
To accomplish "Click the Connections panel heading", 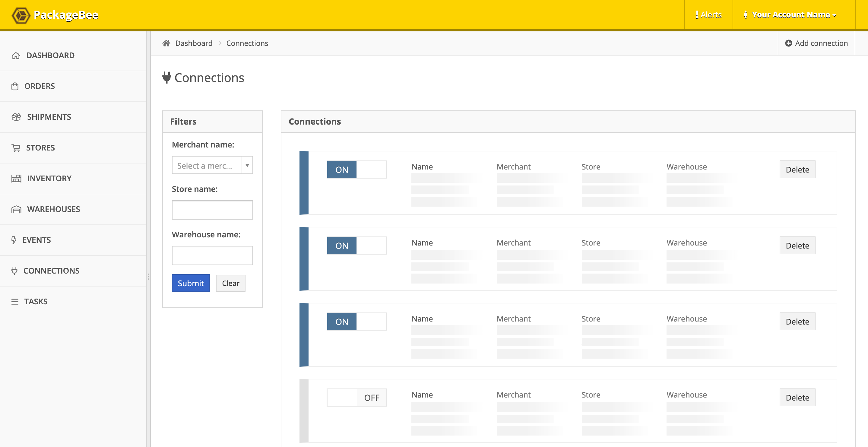I will pos(315,121).
